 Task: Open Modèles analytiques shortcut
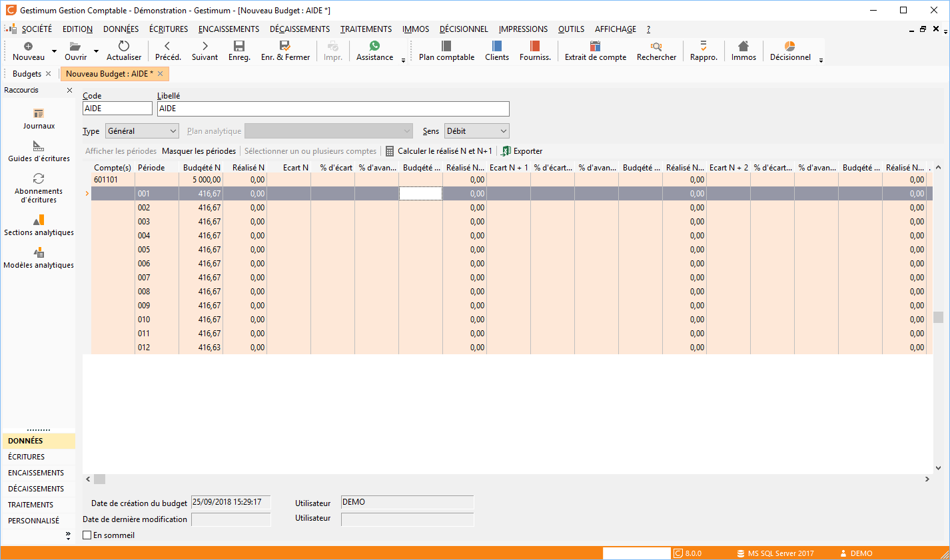tap(39, 258)
